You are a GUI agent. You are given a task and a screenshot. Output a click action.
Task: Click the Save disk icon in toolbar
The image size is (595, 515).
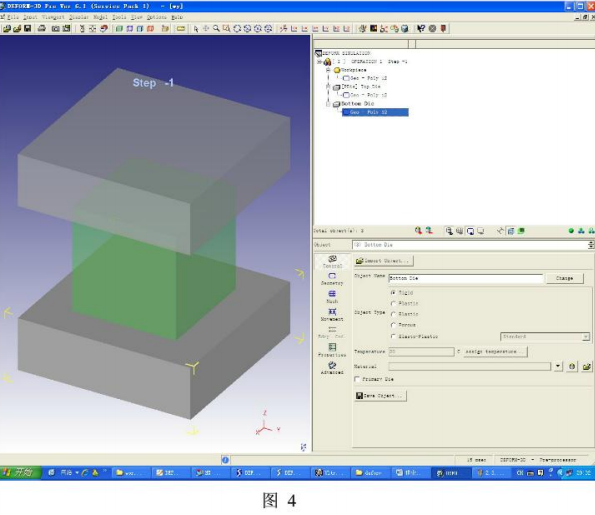point(27,28)
